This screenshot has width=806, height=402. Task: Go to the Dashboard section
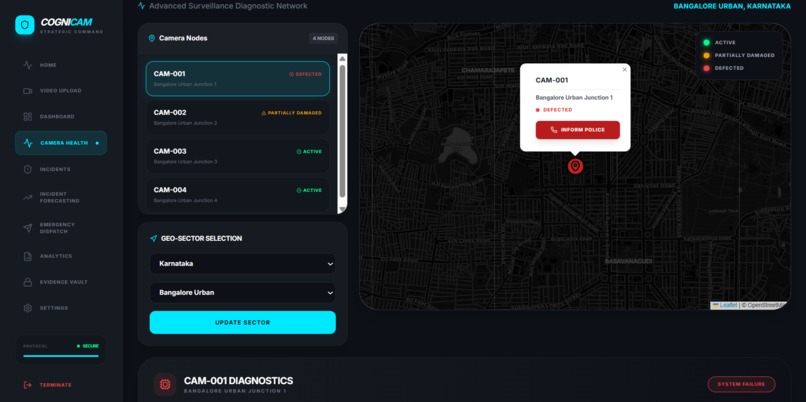click(61, 117)
